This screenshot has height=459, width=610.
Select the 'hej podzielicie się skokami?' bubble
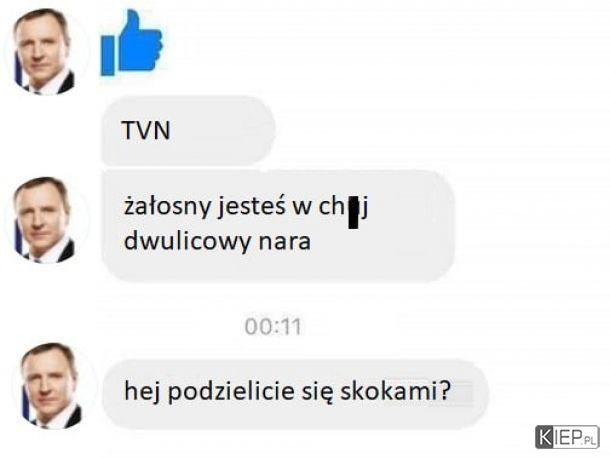click(295, 394)
